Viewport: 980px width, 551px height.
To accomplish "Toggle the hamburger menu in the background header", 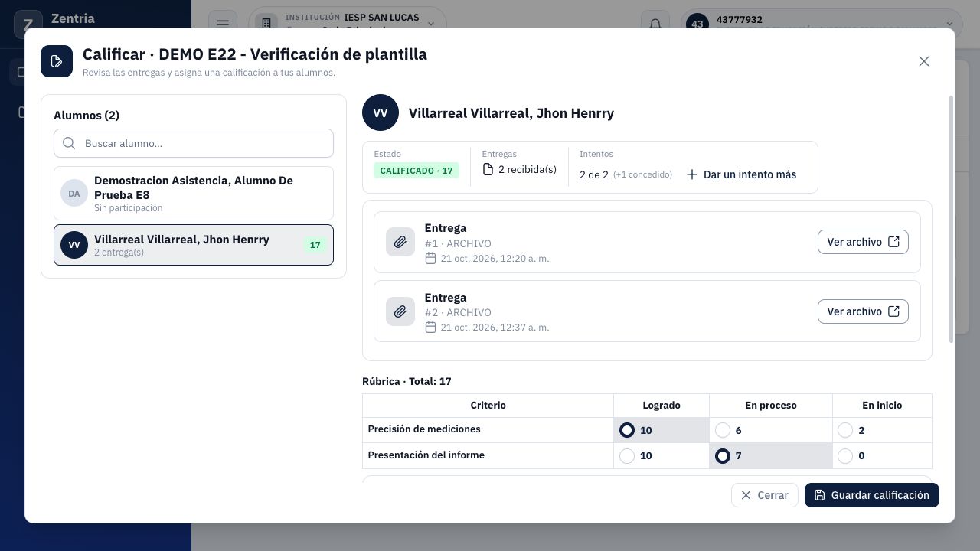I will [223, 24].
